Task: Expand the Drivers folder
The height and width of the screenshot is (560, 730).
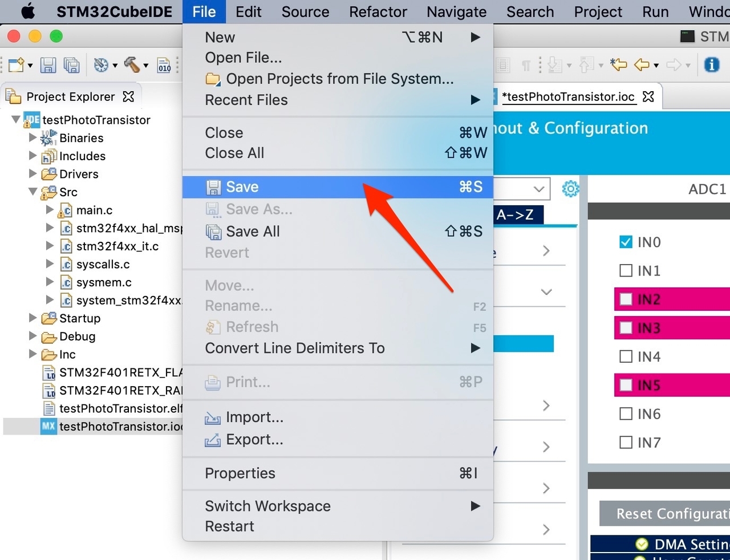Action: (33, 173)
